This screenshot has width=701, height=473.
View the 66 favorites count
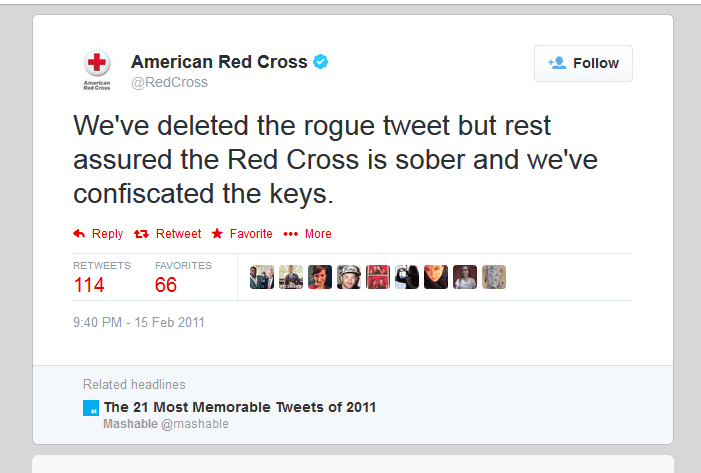tap(166, 285)
